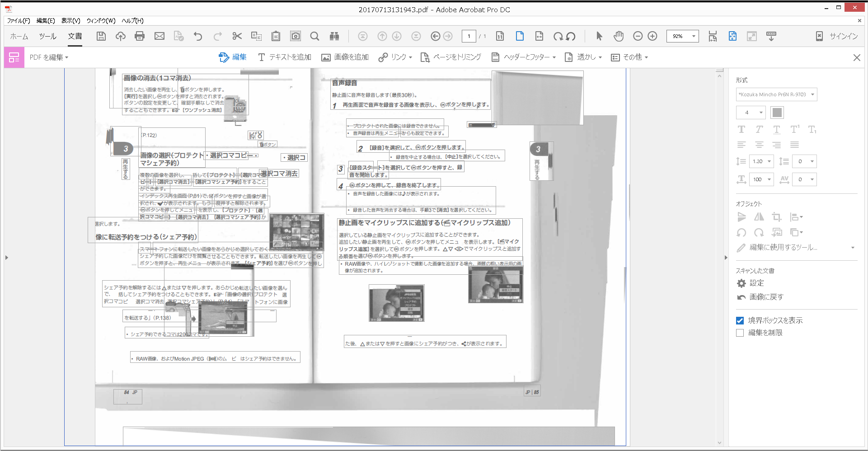Click the clipboard paste icon
This screenshot has width=868, height=451.
point(276,36)
